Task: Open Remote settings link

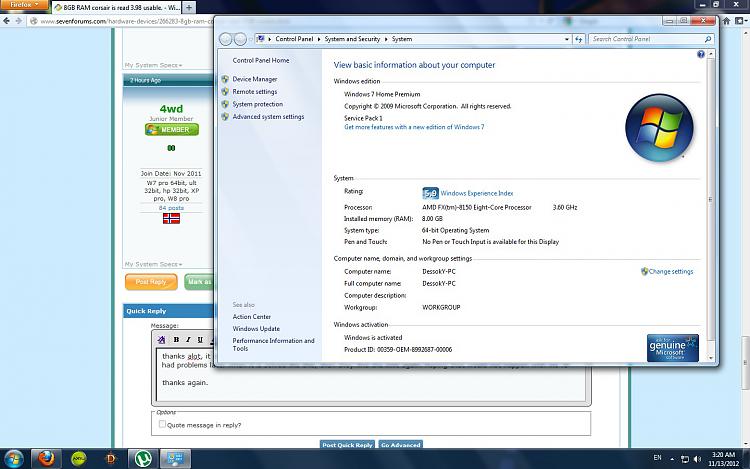Action: pos(254,91)
